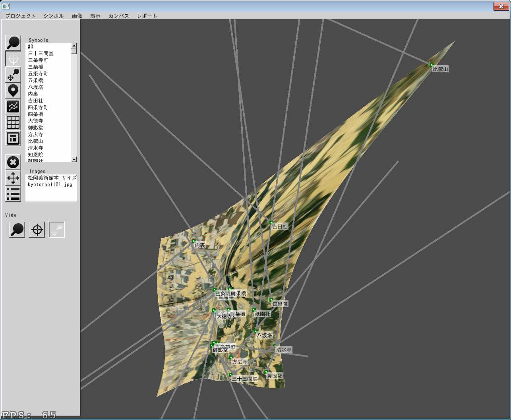Select the crosshair target tool in toolbar
The height and width of the screenshot is (420, 511).
tap(13, 59)
